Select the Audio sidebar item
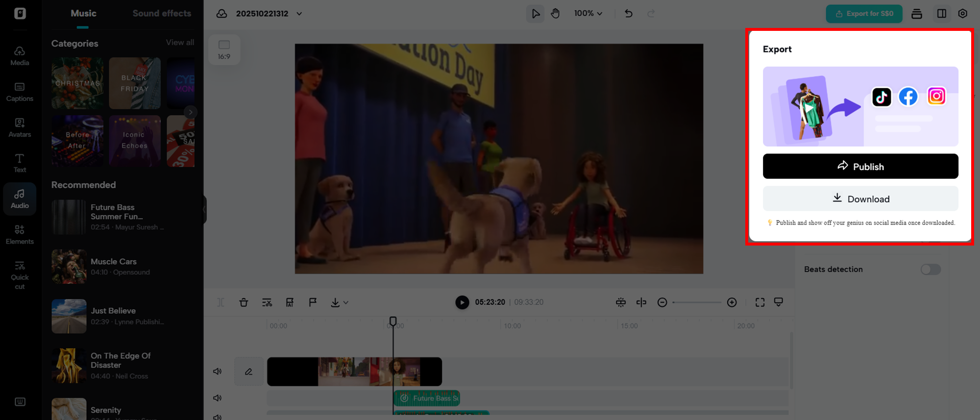980x420 pixels. pos(20,199)
